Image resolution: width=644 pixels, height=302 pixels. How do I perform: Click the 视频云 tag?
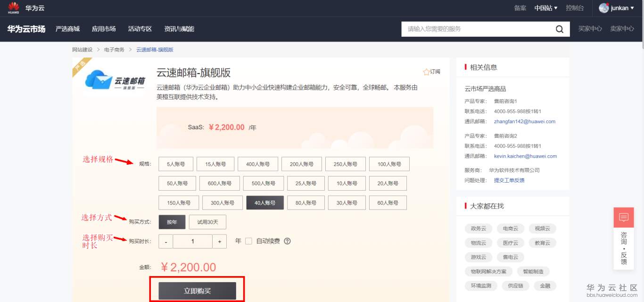pyautogui.click(x=543, y=228)
